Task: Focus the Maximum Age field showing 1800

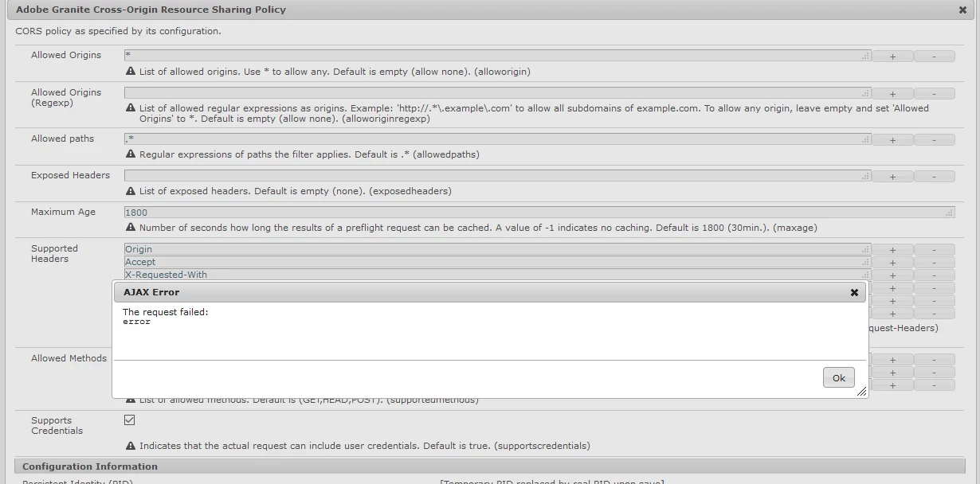Action: point(539,213)
